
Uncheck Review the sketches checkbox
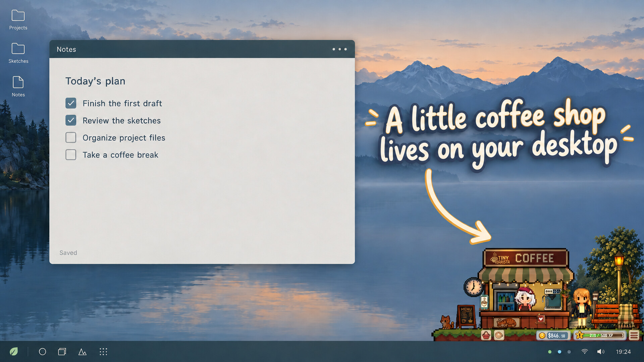point(71,120)
